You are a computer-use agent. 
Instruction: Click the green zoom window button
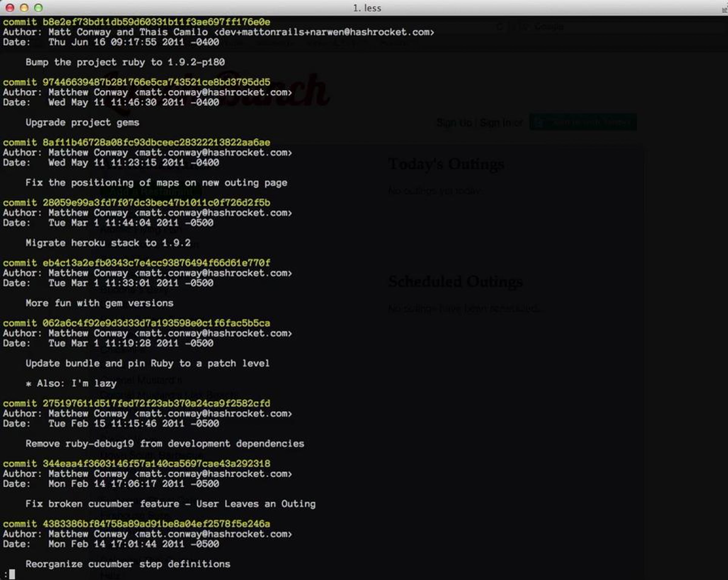(x=39, y=8)
